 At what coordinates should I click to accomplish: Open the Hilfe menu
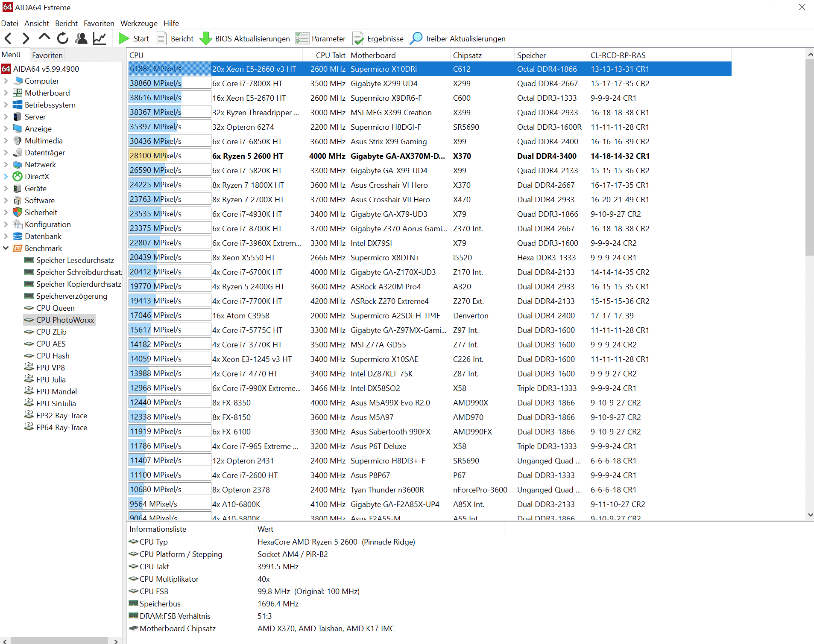click(x=171, y=23)
